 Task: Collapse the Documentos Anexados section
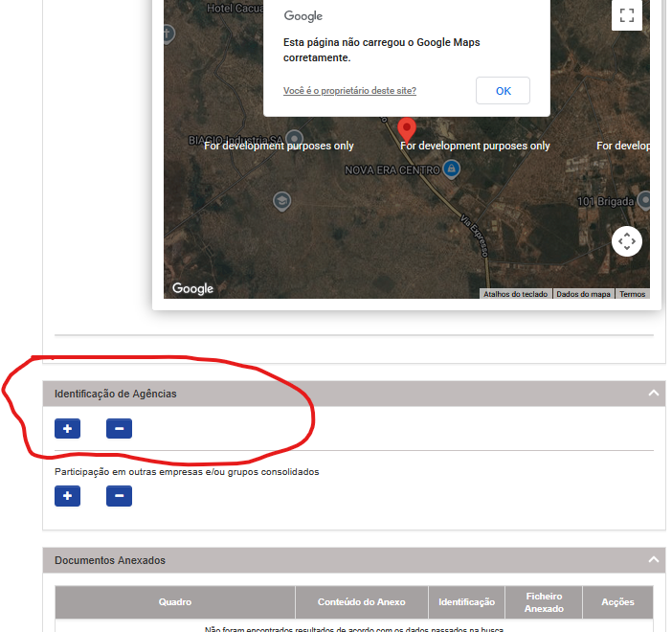[x=654, y=560]
